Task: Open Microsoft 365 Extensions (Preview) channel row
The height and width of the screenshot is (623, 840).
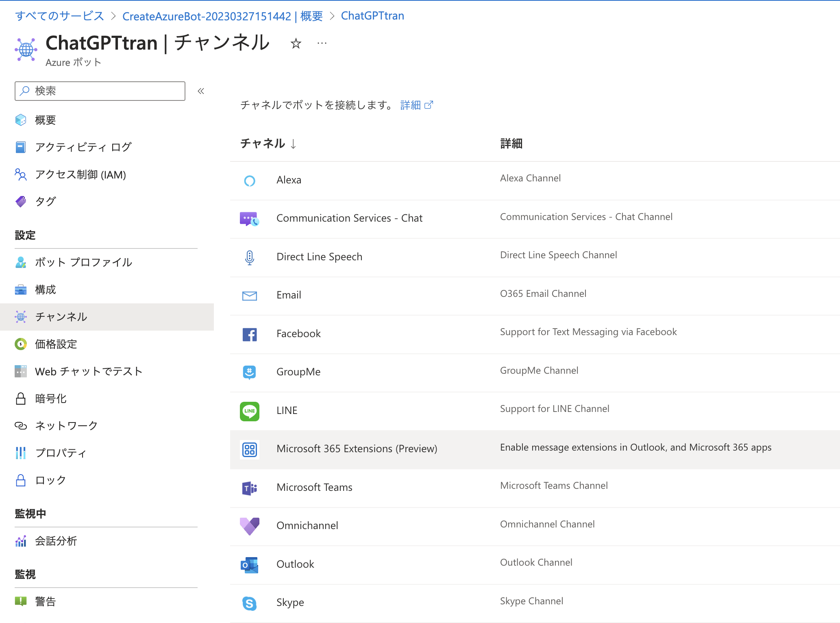Action: pos(357,449)
